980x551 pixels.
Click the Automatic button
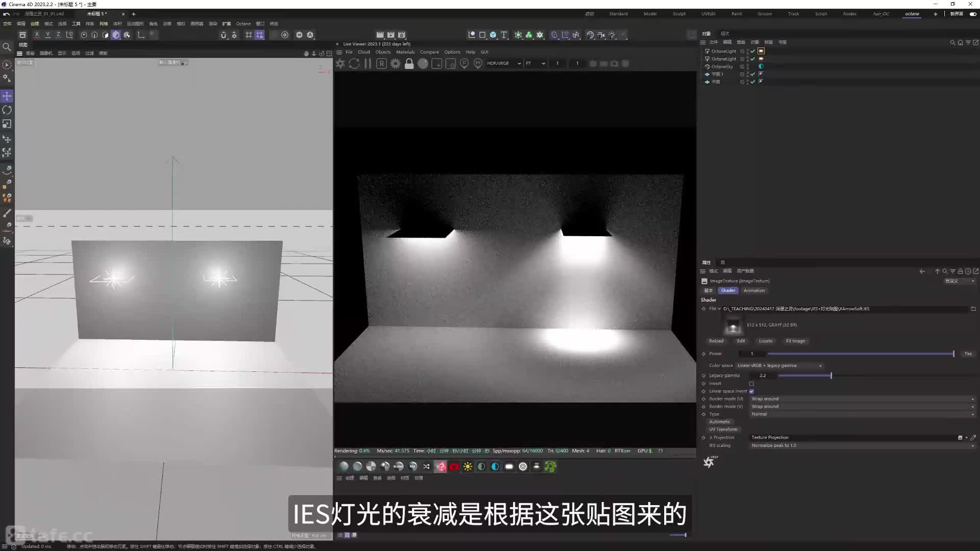tap(719, 422)
